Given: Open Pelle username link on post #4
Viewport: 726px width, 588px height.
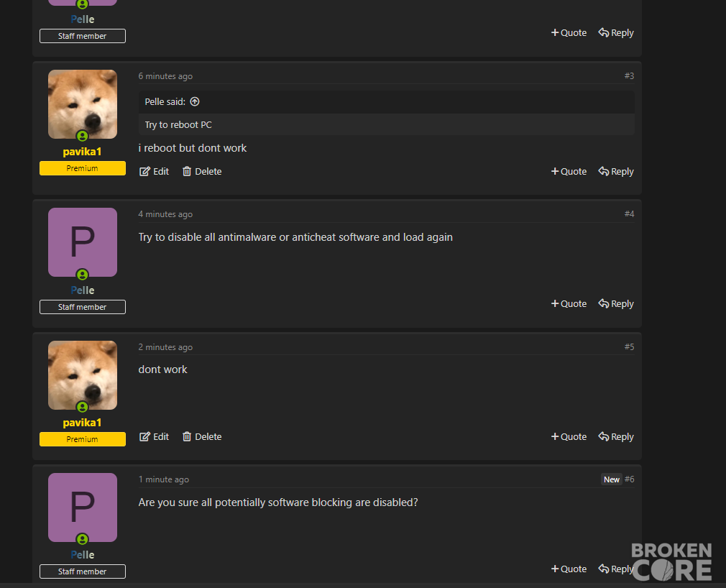Looking at the screenshot, I should coord(83,290).
